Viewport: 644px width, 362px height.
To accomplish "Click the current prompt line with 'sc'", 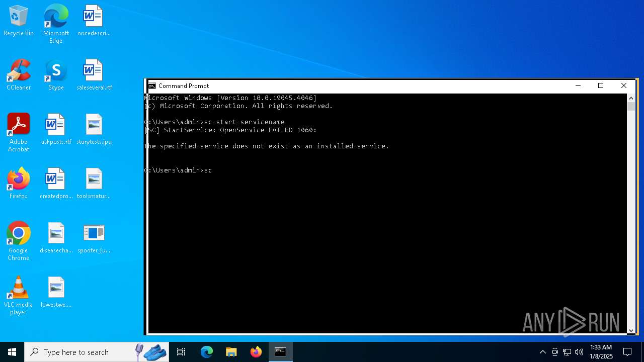I will click(179, 170).
